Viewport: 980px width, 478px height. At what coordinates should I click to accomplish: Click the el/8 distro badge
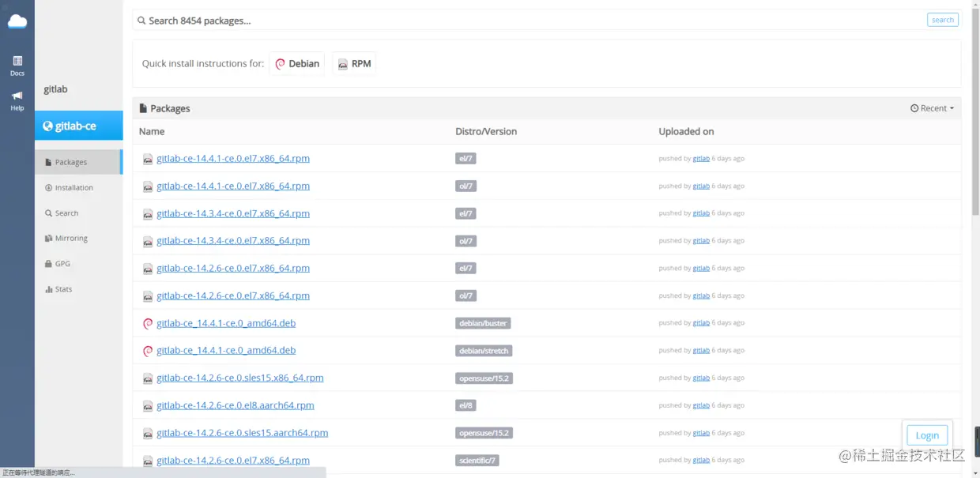[465, 406]
